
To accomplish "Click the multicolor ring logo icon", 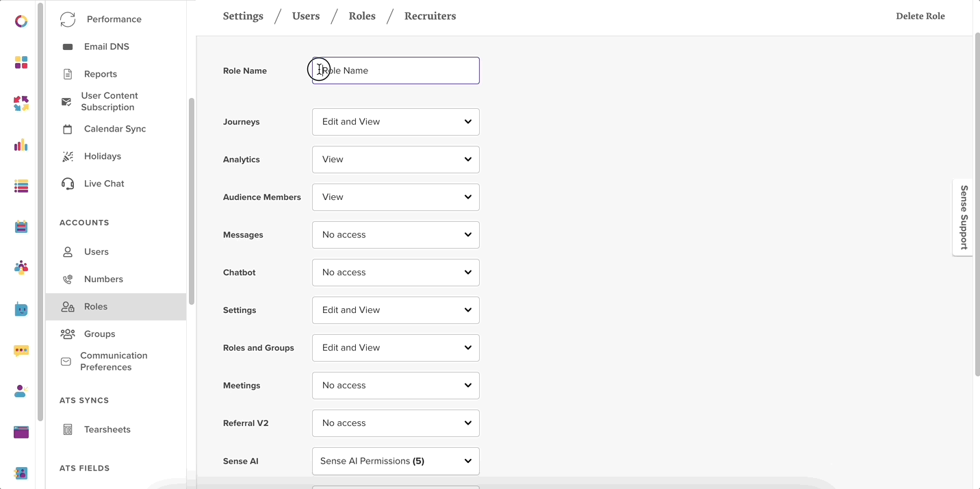I will 21,21.
